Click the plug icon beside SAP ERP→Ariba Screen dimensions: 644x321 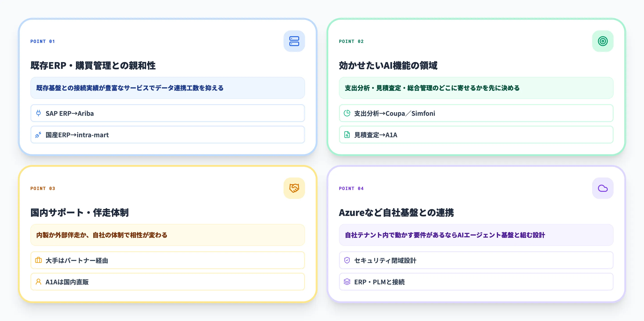coord(38,113)
